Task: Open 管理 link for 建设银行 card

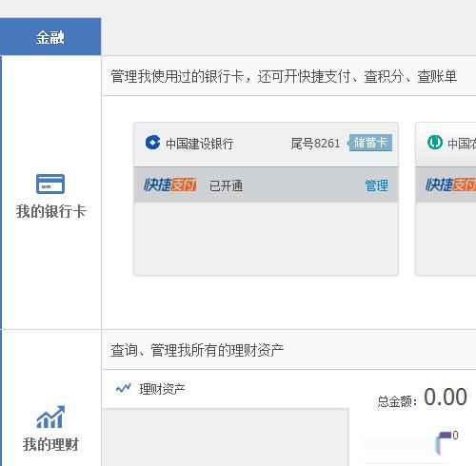Action: (376, 185)
